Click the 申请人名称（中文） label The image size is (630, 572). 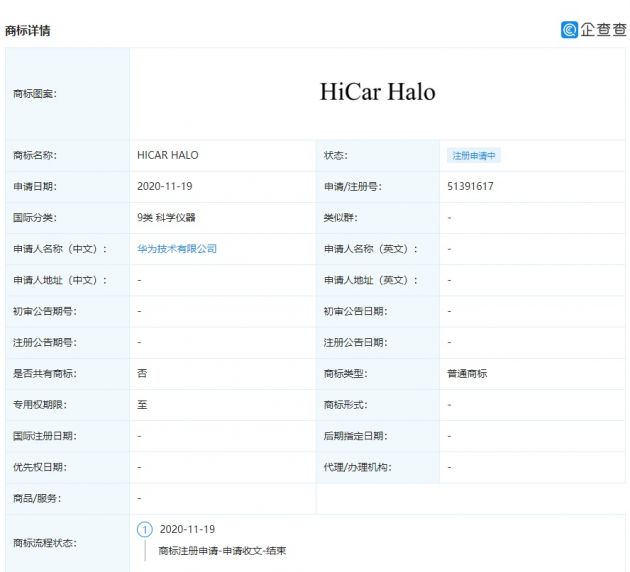(x=60, y=249)
